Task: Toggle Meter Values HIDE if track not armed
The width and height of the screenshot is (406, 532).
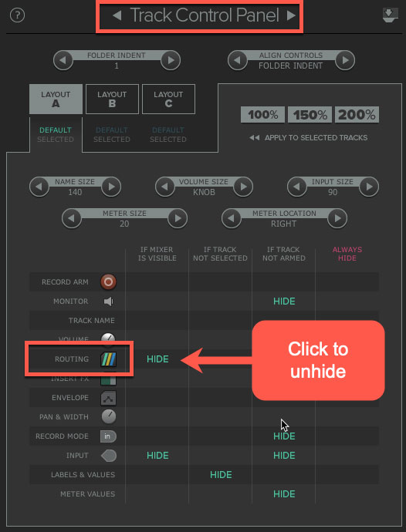Action: tap(284, 494)
